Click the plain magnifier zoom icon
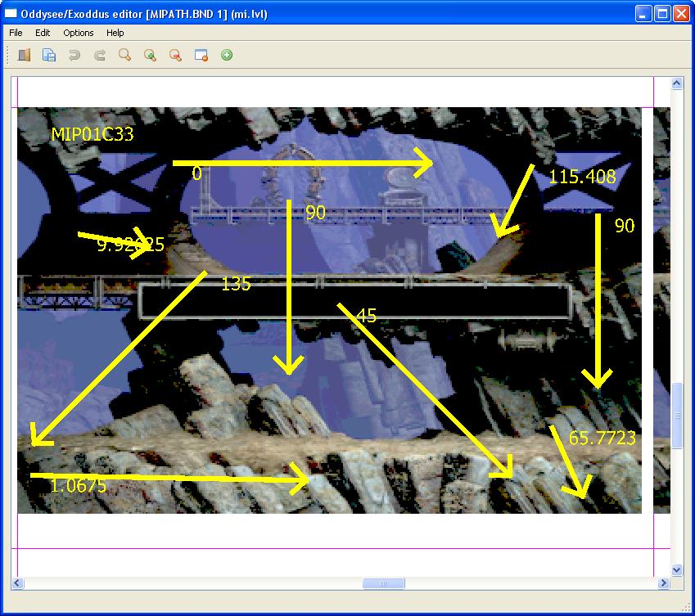Viewport: 695px width, 616px height. [125, 56]
